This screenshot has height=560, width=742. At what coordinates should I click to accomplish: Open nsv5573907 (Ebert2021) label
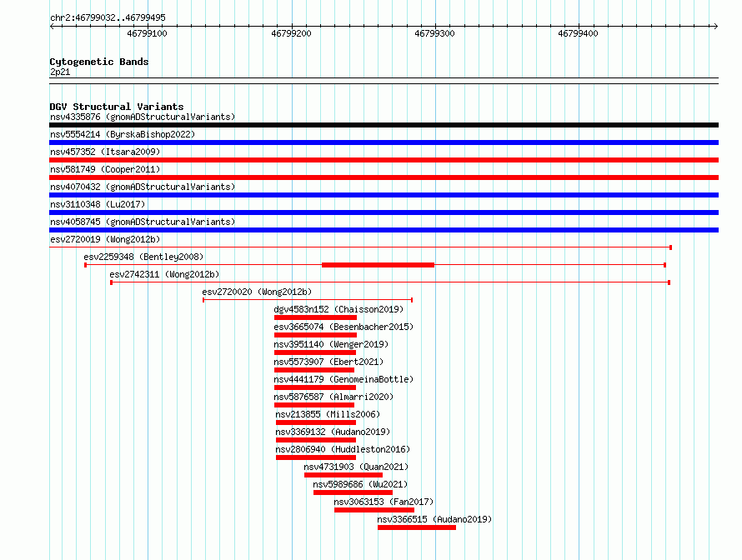point(328,362)
